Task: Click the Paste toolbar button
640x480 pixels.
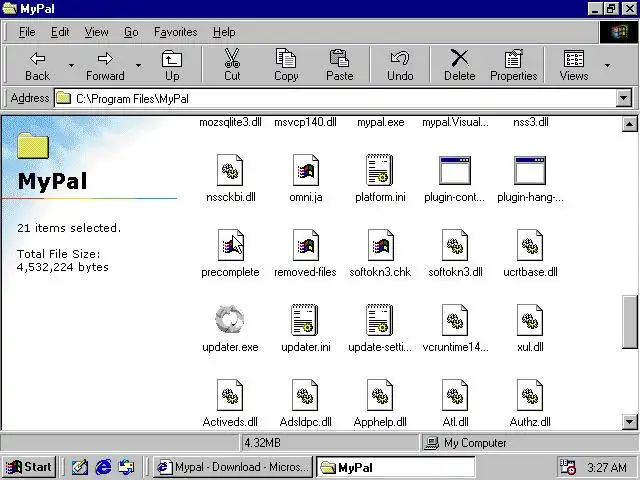Action: coord(339,65)
